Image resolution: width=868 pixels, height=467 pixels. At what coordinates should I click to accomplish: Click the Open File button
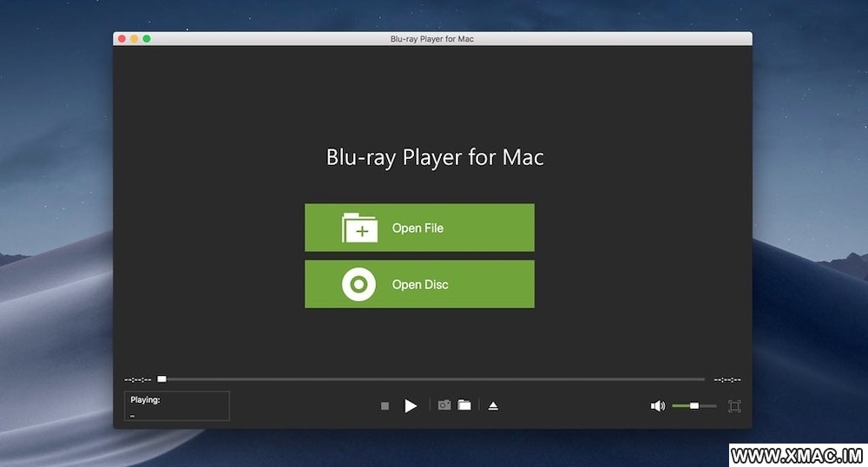(x=419, y=227)
